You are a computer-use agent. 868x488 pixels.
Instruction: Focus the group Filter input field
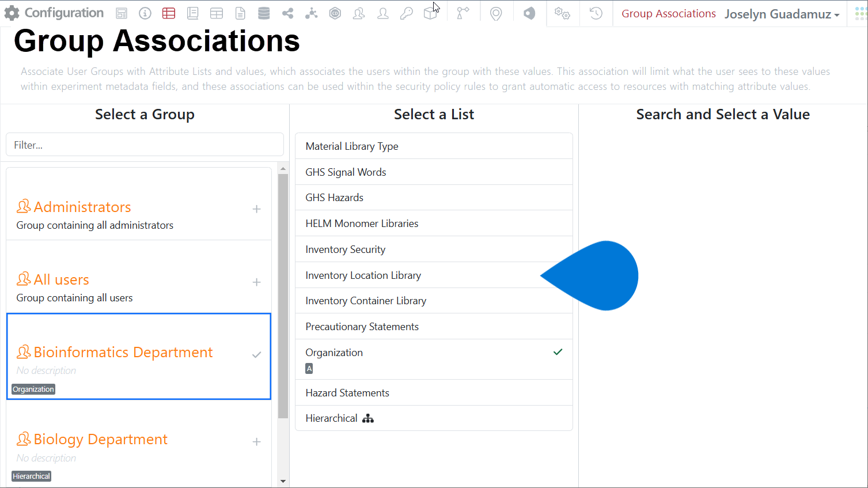145,145
